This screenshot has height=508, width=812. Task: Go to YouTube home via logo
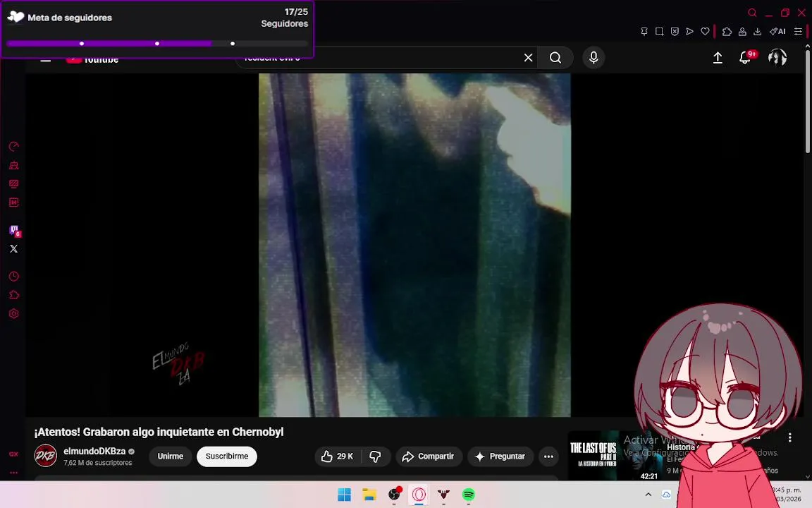93,59
